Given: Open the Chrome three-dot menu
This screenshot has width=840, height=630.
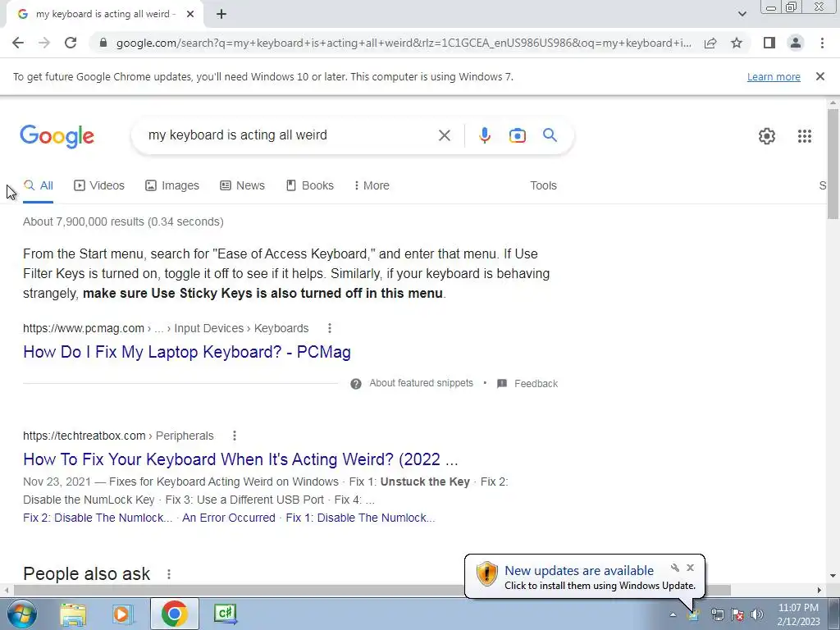Looking at the screenshot, I should pyautogui.click(x=822, y=43).
